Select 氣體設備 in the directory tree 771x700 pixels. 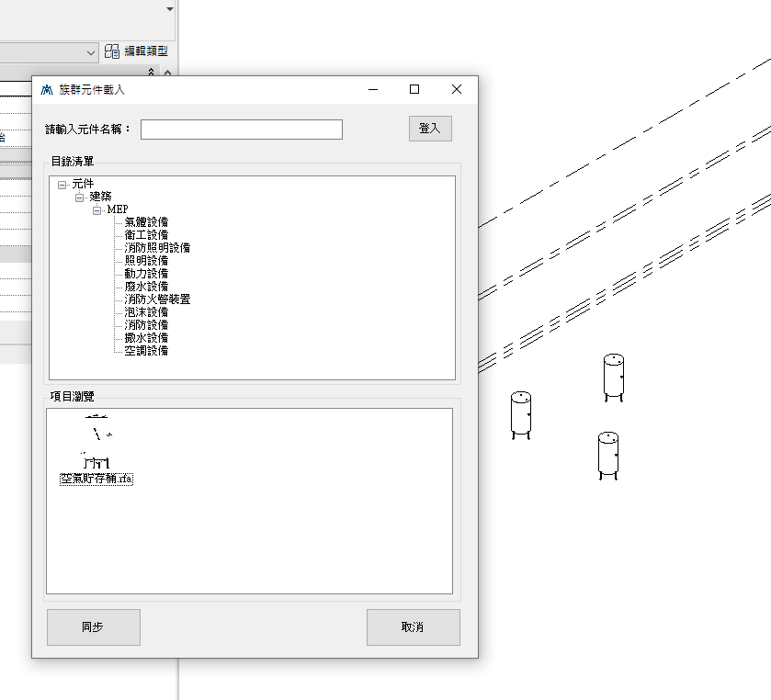146,222
